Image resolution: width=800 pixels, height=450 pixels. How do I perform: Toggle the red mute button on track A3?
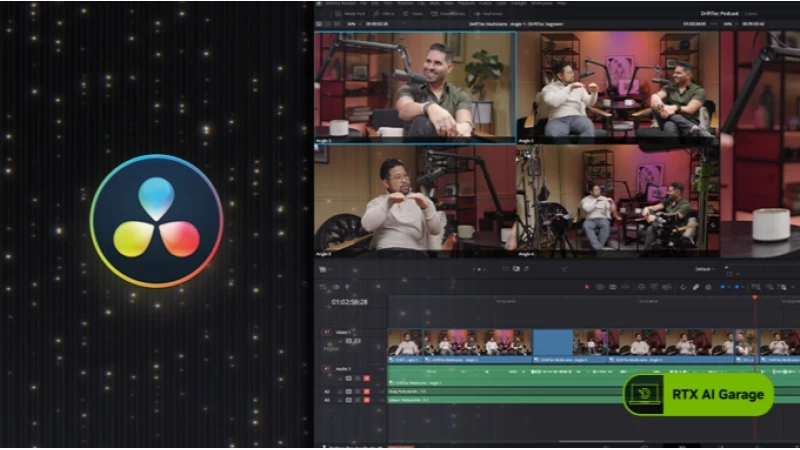366,400
